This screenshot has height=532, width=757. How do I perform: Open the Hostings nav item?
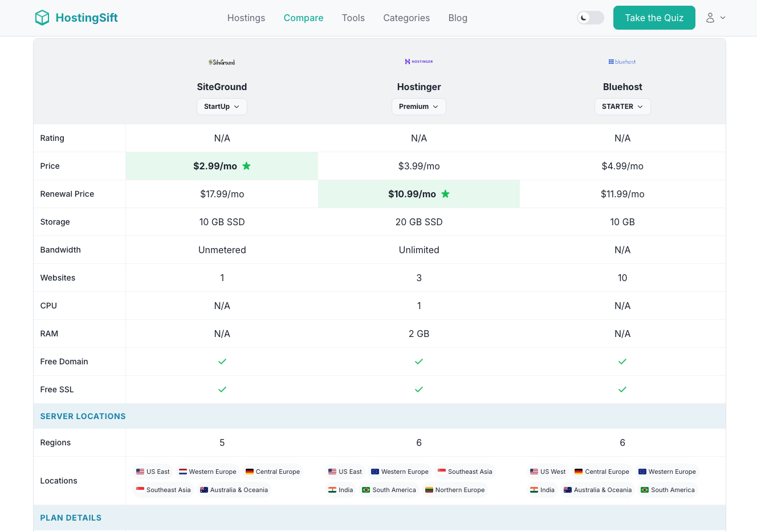click(x=246, y=18)
